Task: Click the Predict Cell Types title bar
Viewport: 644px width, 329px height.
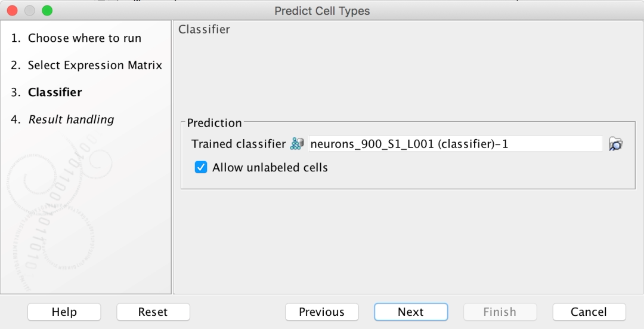Action: tap(322, 11)
